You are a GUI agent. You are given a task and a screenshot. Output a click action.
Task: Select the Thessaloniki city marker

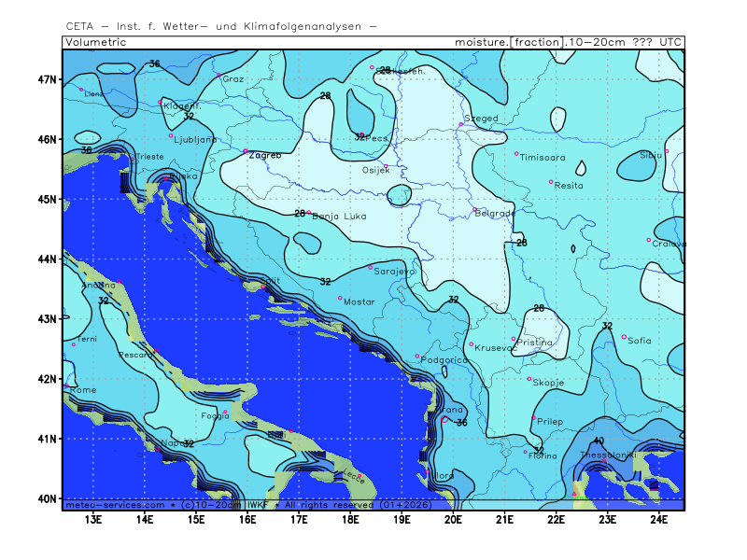605,460
